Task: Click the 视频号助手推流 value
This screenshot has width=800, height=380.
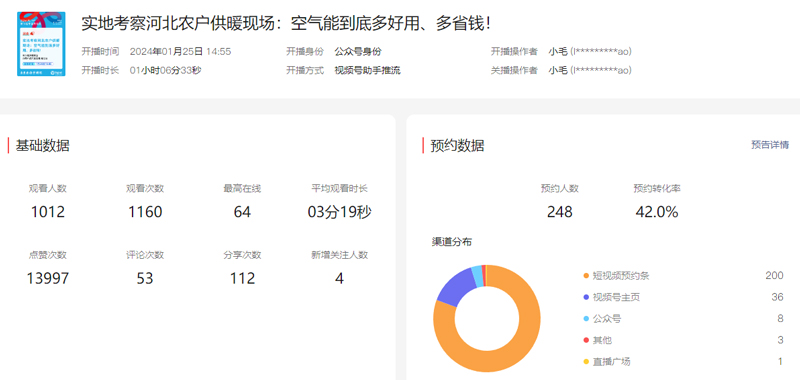Action: click(367, 70)
